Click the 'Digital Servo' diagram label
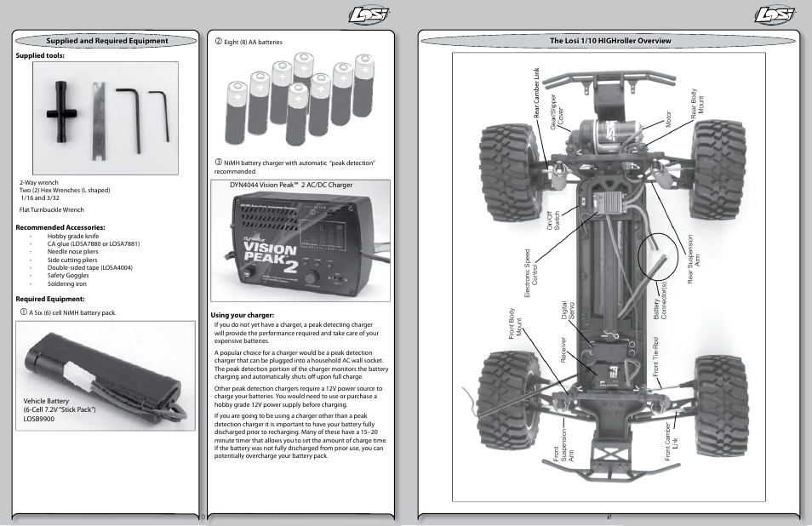The height and width of the screenshot is (526, 812). pyautogui.click(x=568, y=311)
